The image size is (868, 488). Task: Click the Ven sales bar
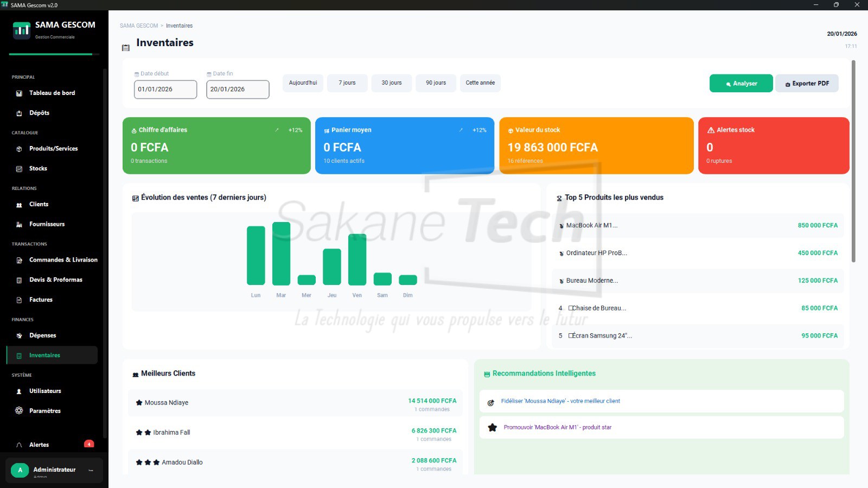tap(357, 259)
